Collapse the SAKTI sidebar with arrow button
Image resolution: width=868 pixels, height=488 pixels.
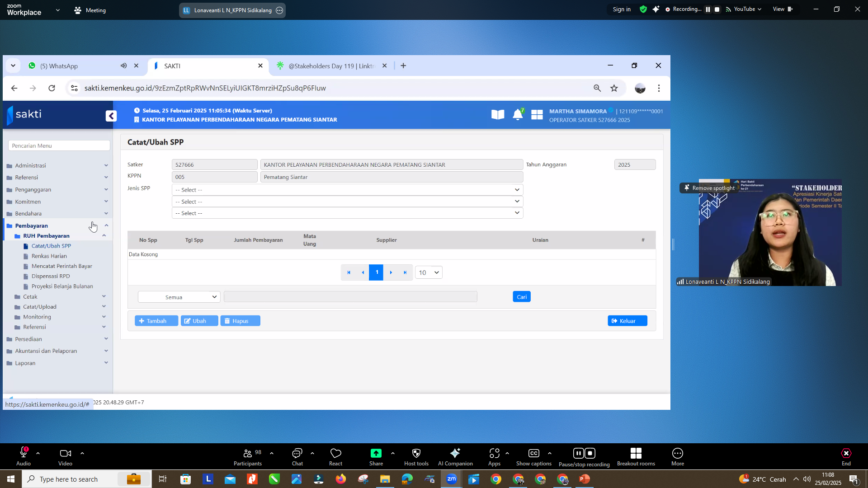[x=111, y=116]
